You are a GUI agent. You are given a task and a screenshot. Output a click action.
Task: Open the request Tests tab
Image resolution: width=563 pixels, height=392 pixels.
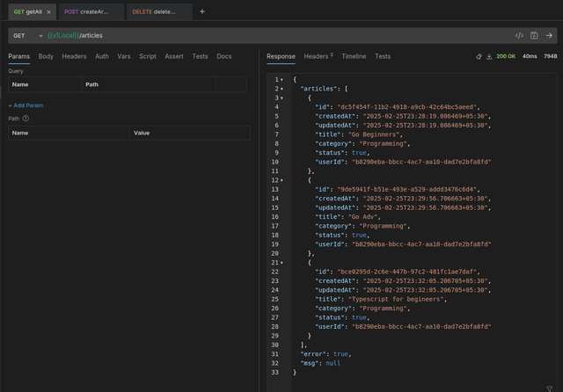[200, 56]
